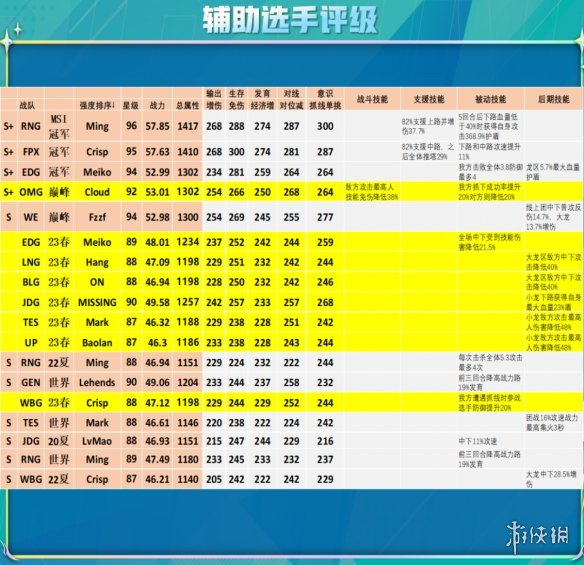
Task: Select Meiko in the EDG 23春 row
Action: (x=97, y=242)
